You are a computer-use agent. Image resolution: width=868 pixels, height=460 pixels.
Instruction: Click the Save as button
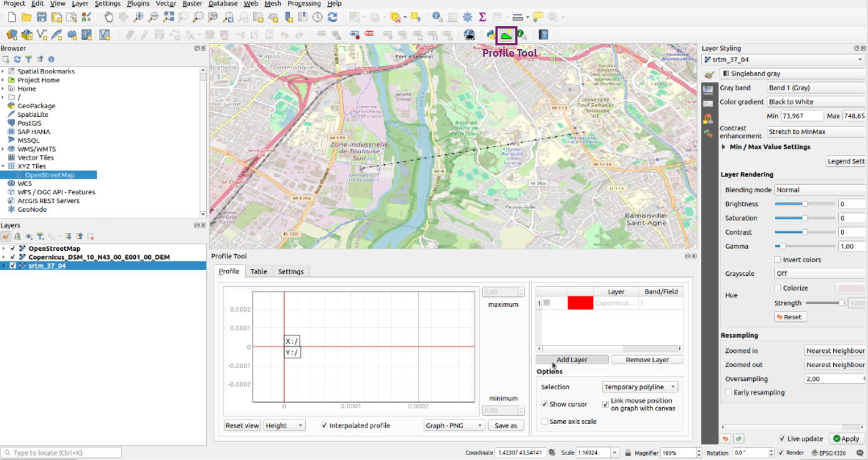(x=506, y=426)
